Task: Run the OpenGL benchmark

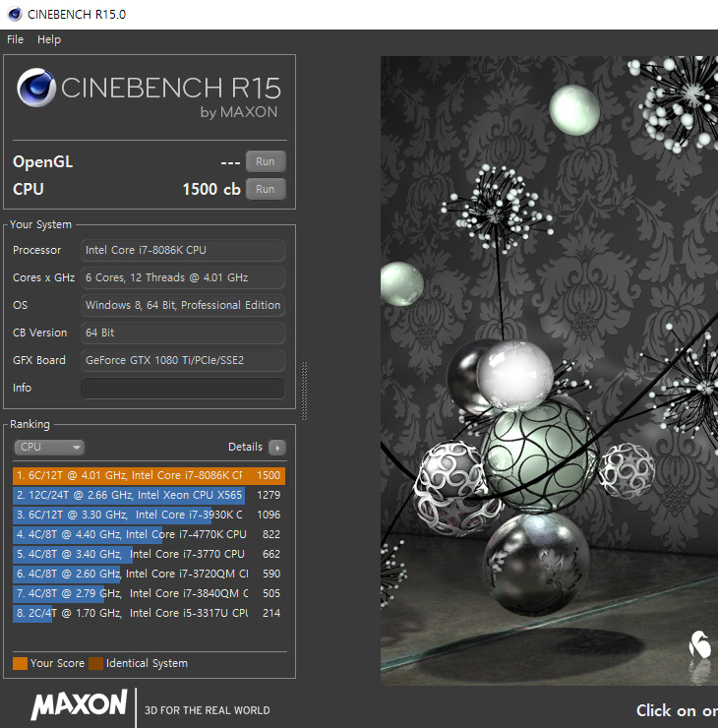Action: (266, 161)
